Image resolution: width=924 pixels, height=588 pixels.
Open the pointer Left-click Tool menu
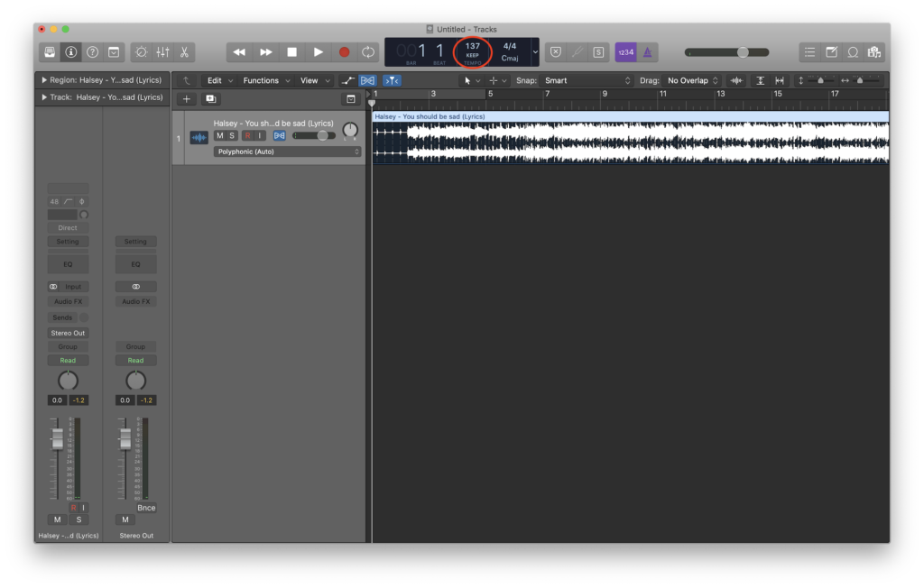point(471,81)
